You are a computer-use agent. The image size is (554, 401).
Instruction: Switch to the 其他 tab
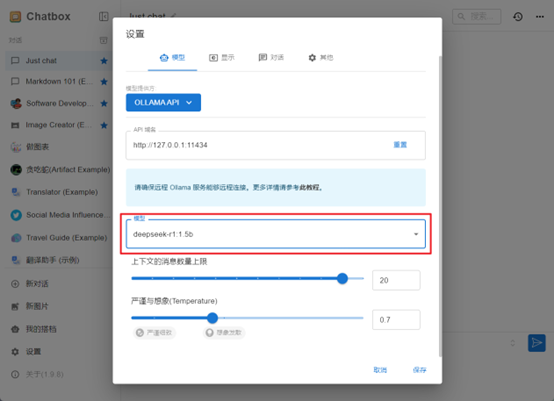[320, 58]
